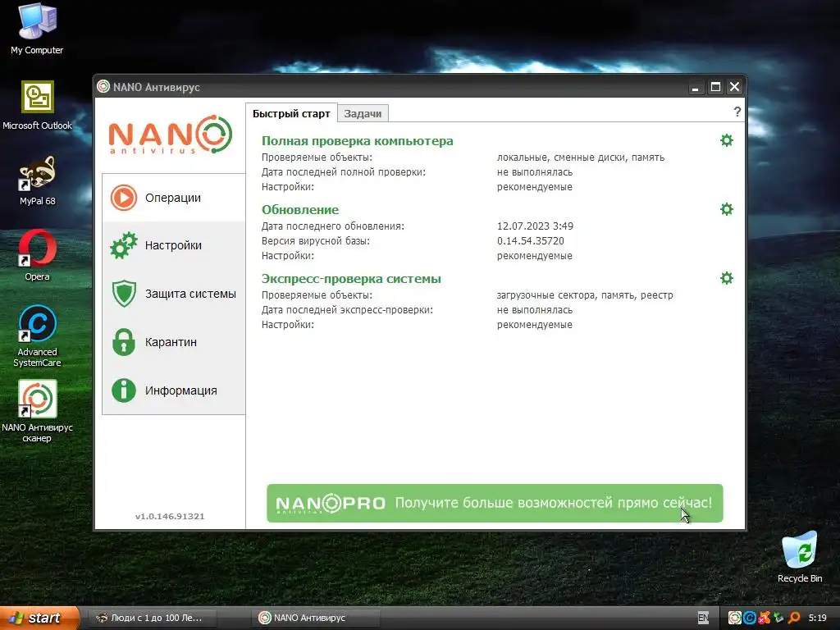840x630 pixels.
Task: Click 'Дата последней полной проверки:' label
Action: [344, 172]
